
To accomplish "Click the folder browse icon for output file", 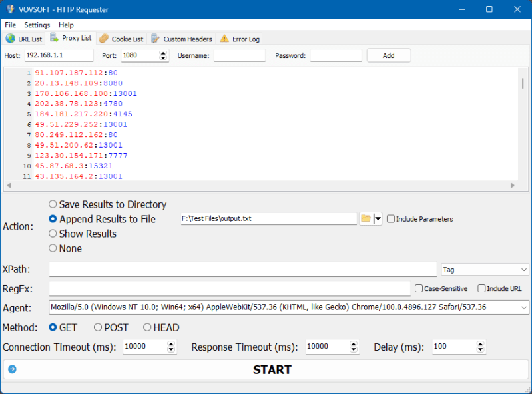I will (366, 218).
